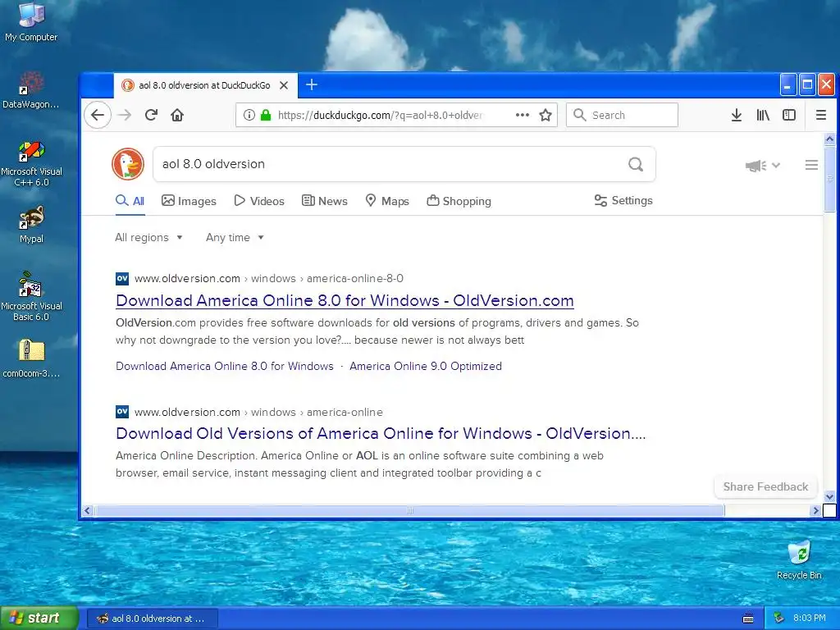Screen dimensions: 840x630
Task: Select the com0com zip folder icon
Action: 31,359
